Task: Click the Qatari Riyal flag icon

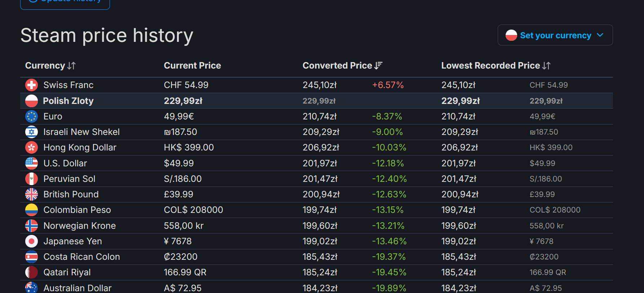Action: pyautogui.click(x=31, y=272)
